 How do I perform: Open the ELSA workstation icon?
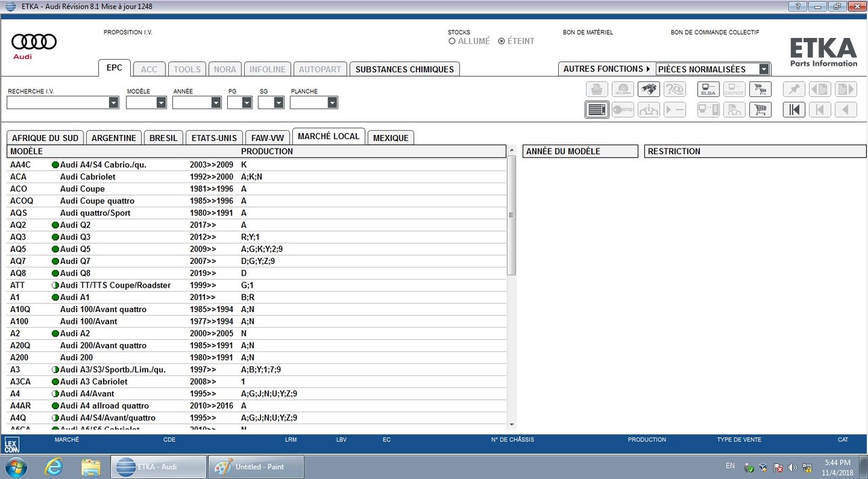tap(708, 89)
